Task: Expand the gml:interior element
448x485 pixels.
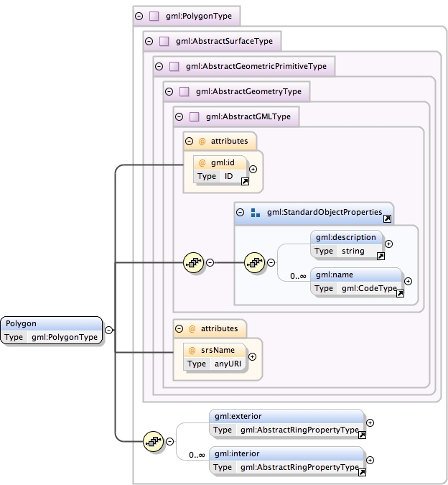Action: tap(370, 461)
